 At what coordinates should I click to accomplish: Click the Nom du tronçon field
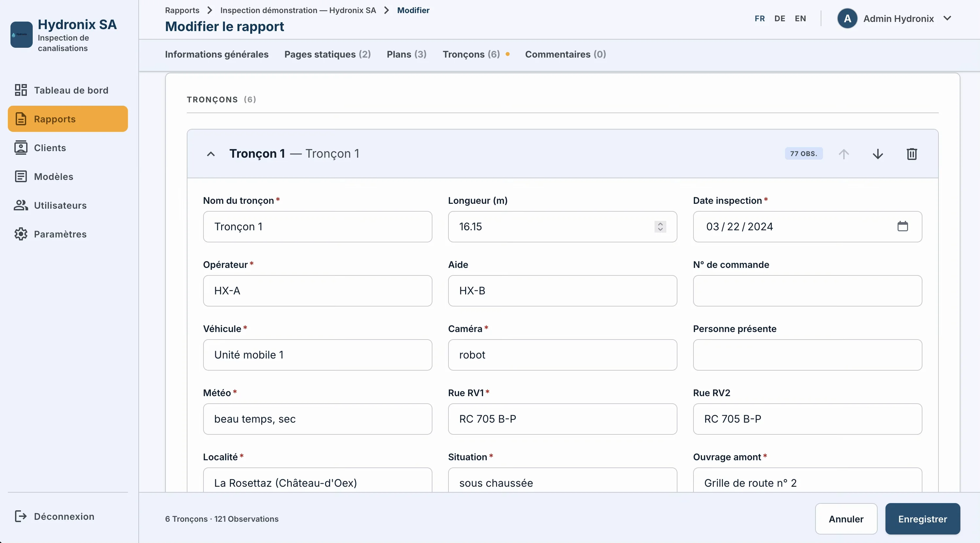point(318,226)
